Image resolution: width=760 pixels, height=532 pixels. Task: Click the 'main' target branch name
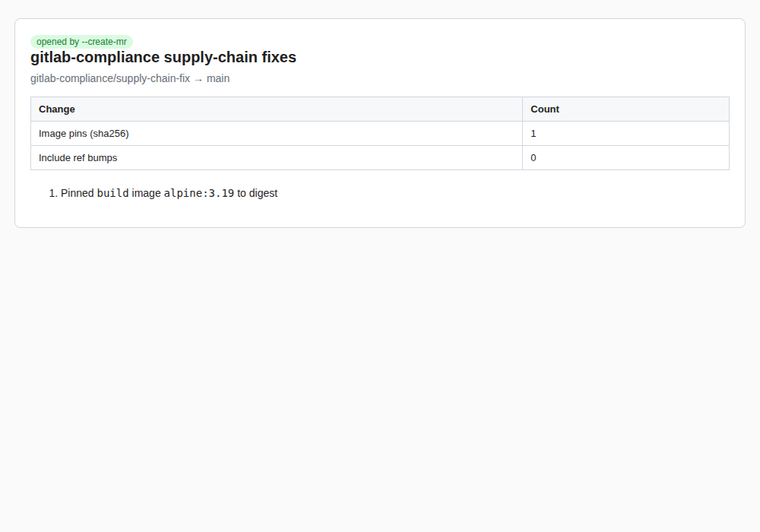pos(218,78)
